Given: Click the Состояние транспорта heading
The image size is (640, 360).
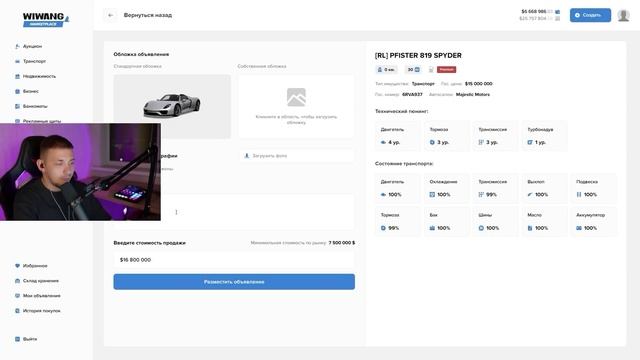Looking at the screenshot, I should pyautogui.click(x=404, y=164).
